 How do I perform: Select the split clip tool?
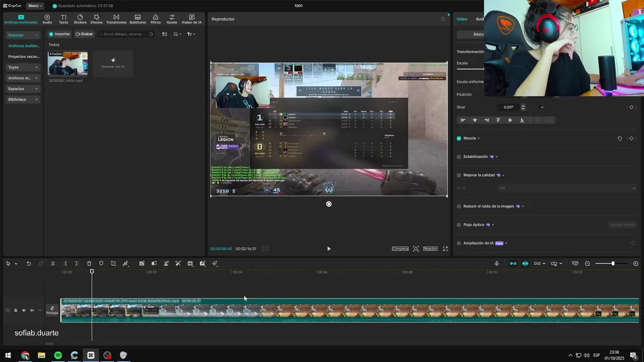tap(53, 263)
